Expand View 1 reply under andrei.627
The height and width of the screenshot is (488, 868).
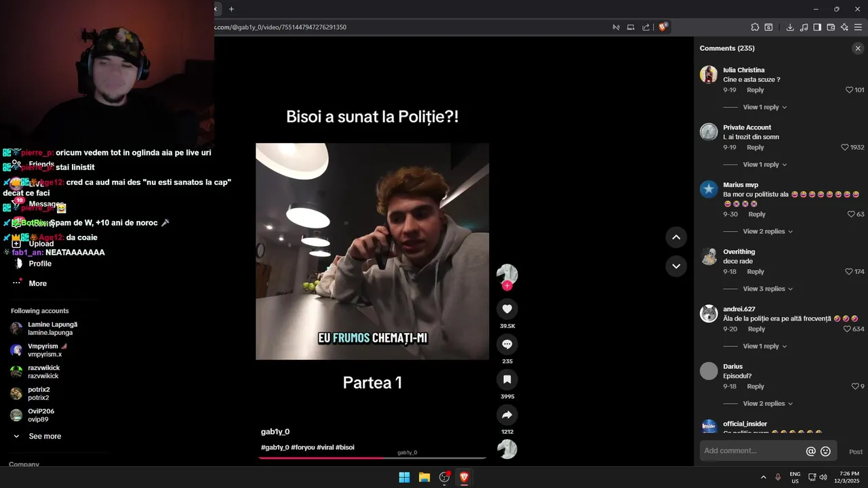click(x=765, y=346)
